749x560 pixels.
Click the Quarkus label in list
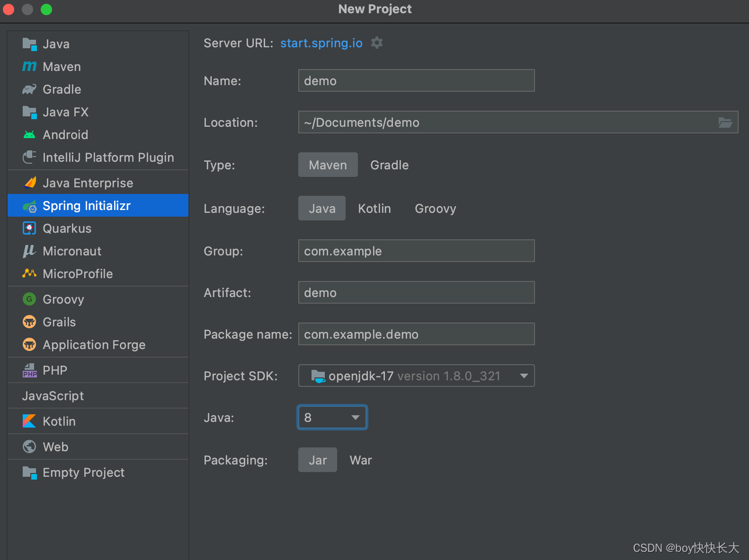click(x=67, y=229)
